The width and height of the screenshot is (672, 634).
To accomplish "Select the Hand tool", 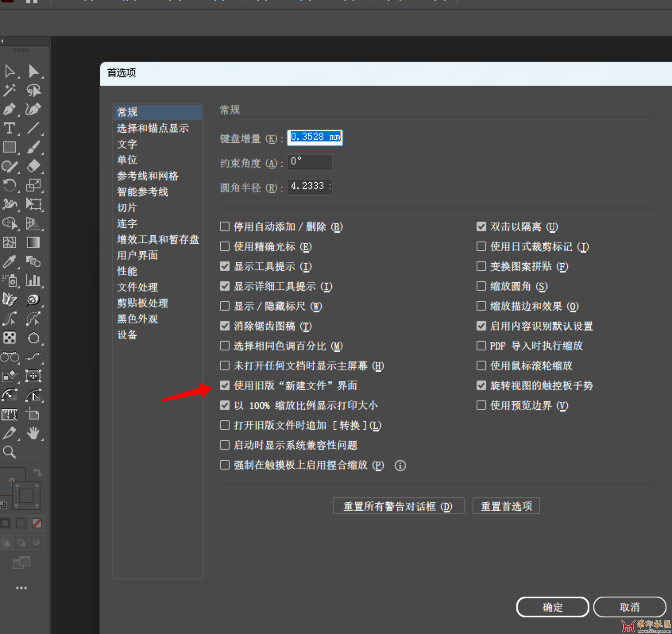I will (33, 433).
